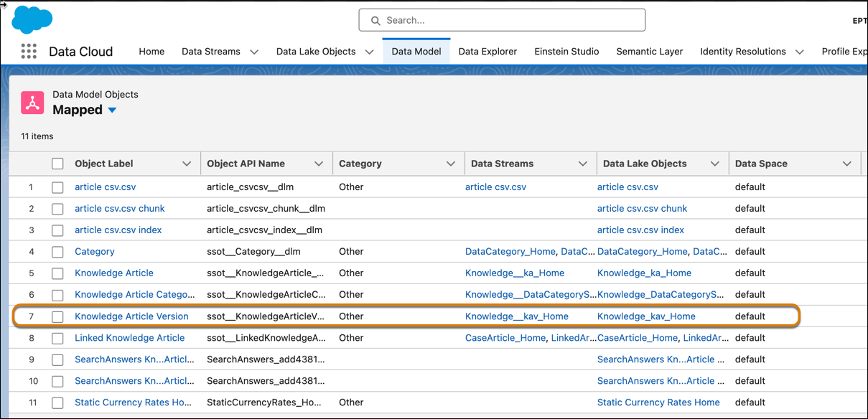Switch to the Data Explorer tab

(487, 52)
